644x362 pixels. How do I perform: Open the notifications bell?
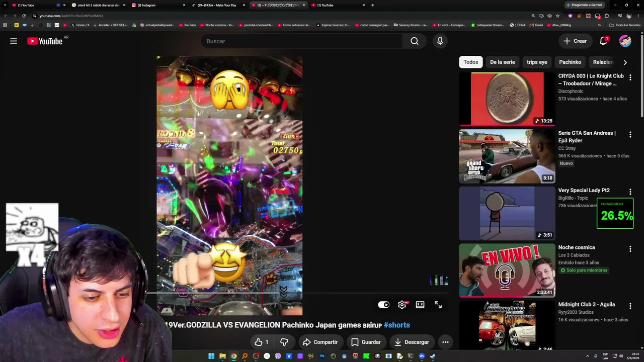[x=603, y=41]
